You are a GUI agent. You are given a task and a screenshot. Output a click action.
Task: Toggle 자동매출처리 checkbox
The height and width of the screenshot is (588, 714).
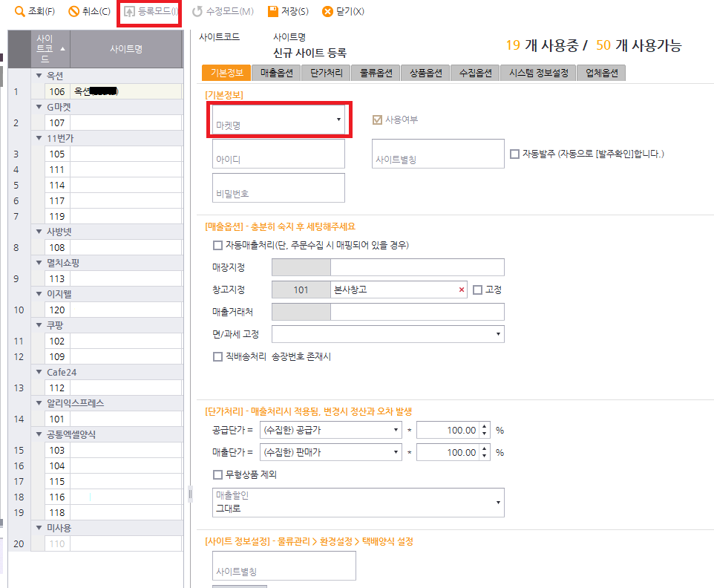217,246
